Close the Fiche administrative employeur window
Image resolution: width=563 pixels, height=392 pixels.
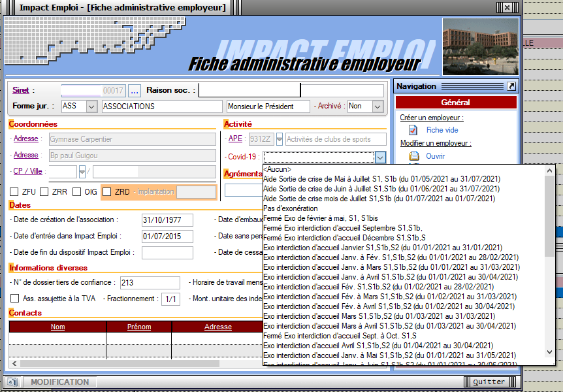pos(507,8)
